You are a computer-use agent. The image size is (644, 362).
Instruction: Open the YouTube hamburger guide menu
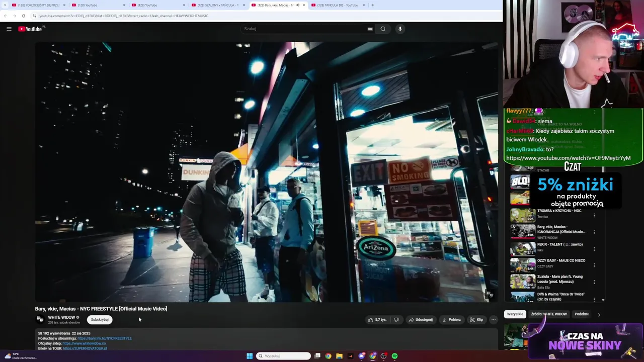pyautogui.click(x=9, y=29)
